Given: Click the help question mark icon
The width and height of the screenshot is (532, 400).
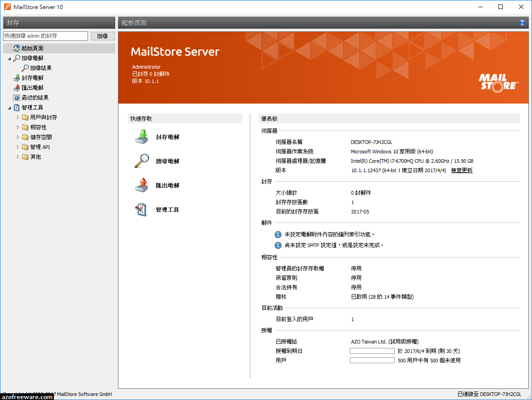Looking at the screenshot, I should [522, 22].
